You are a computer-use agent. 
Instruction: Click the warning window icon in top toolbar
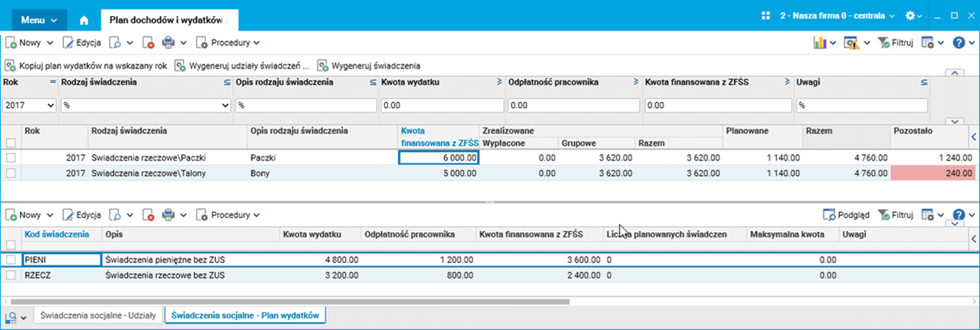852,43
